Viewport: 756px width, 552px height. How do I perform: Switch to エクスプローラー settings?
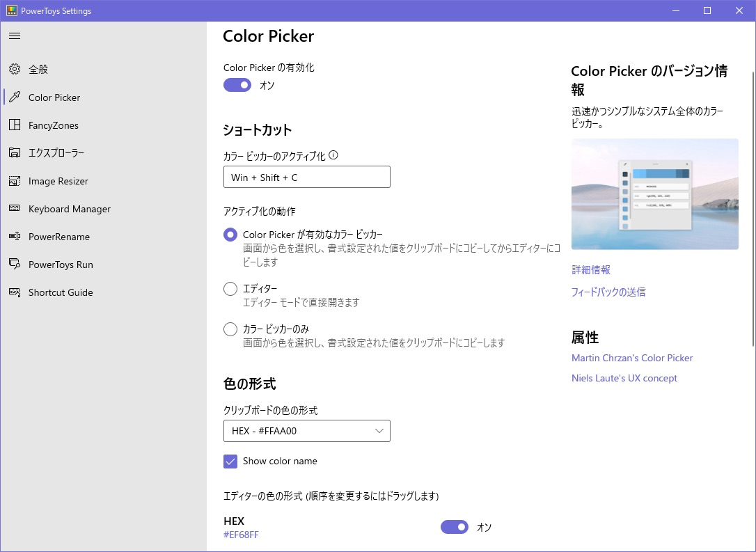tap(103, 153)
